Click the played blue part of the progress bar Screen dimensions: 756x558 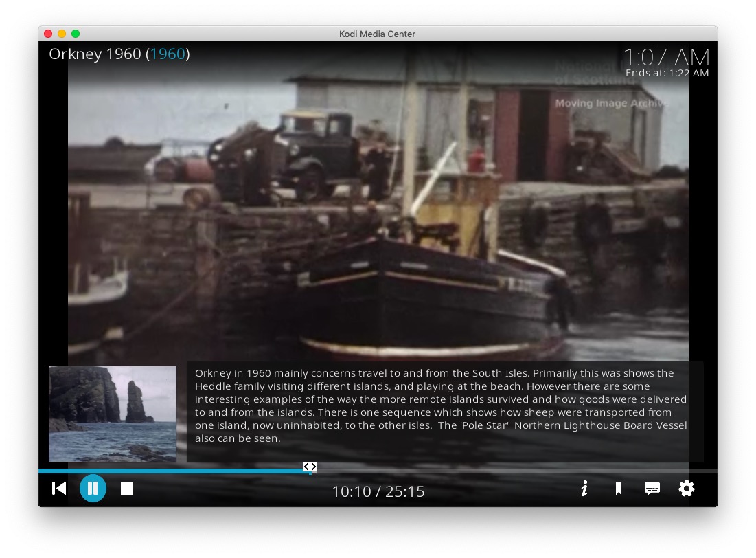point(172,471)
